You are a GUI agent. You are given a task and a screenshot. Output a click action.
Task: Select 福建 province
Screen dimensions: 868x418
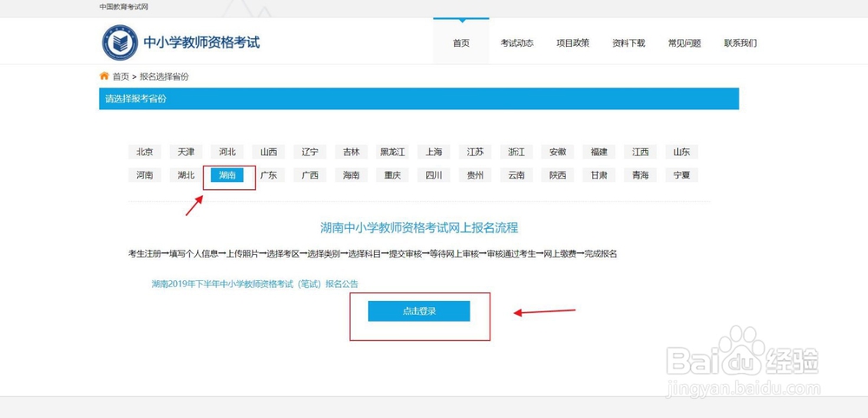(599, 152)
